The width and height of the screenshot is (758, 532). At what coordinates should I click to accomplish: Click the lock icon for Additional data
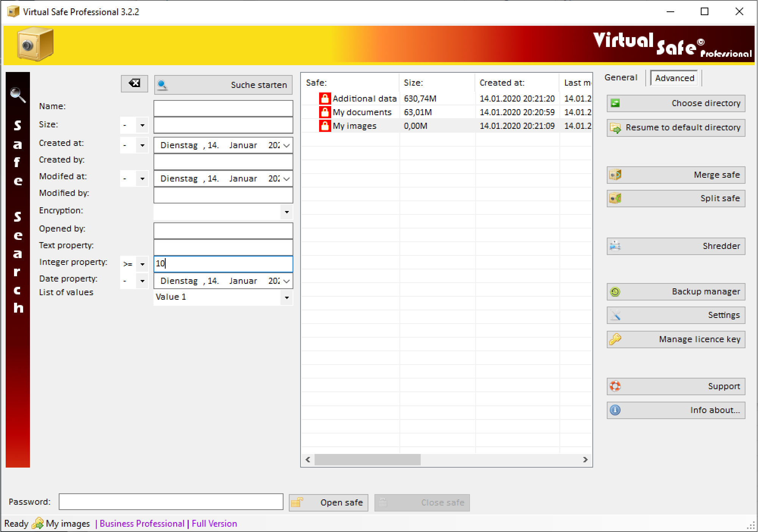(x=325, y=99)
